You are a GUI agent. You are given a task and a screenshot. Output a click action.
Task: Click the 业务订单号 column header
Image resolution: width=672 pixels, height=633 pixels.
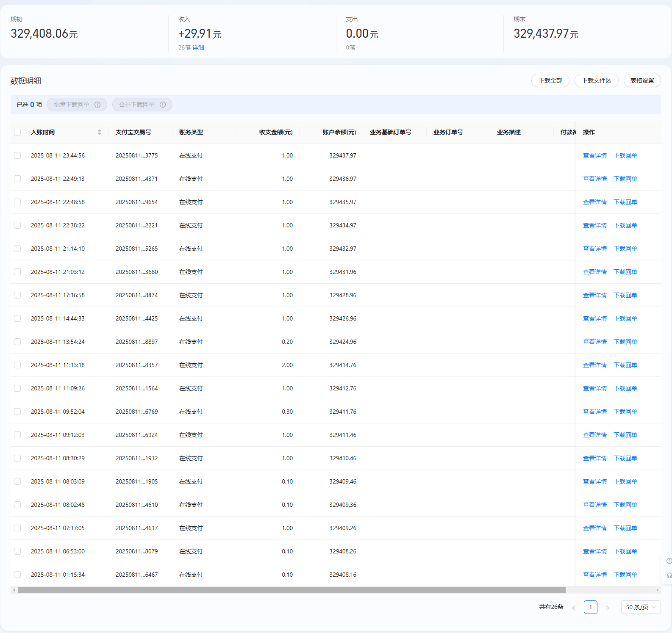(448, 132)
